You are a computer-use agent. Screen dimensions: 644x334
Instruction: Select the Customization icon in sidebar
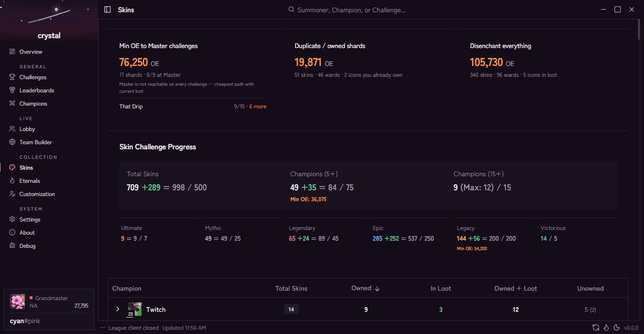[12, 194]
